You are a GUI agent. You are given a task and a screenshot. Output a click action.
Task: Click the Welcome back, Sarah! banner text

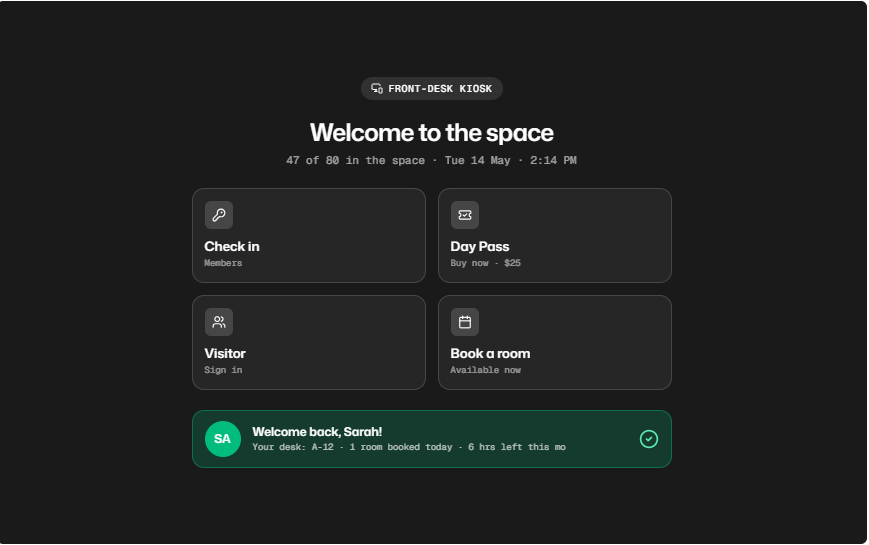point(317,432)
